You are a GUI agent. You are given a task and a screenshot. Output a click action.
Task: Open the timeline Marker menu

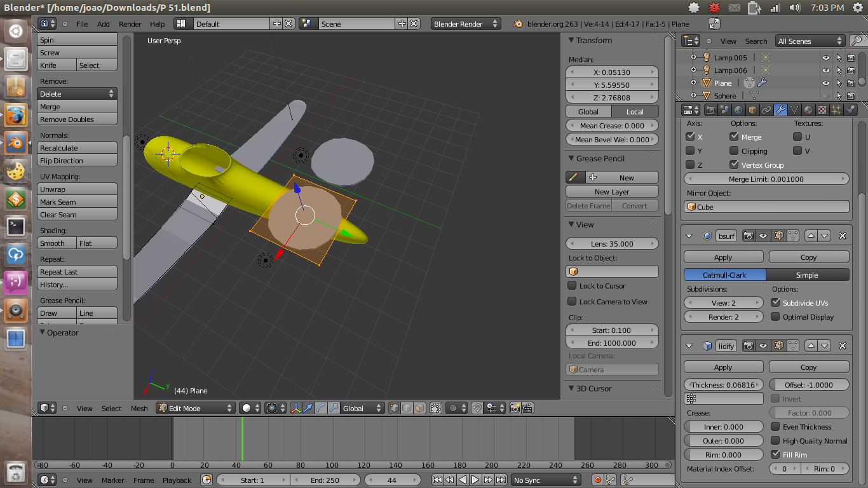point(113,480)
